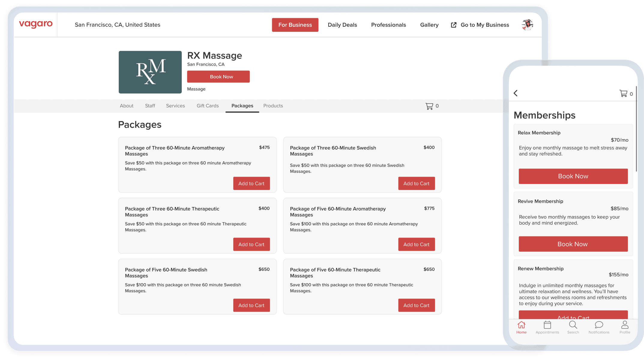
Task: Click the Vagaro logo
Action: coord(36,24)
